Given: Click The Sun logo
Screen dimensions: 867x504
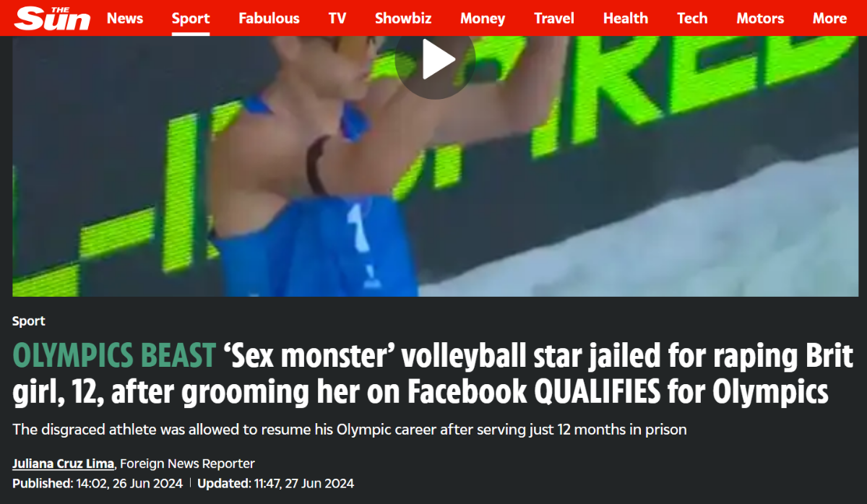Looking at the screenshot, I should click(53, 19).
